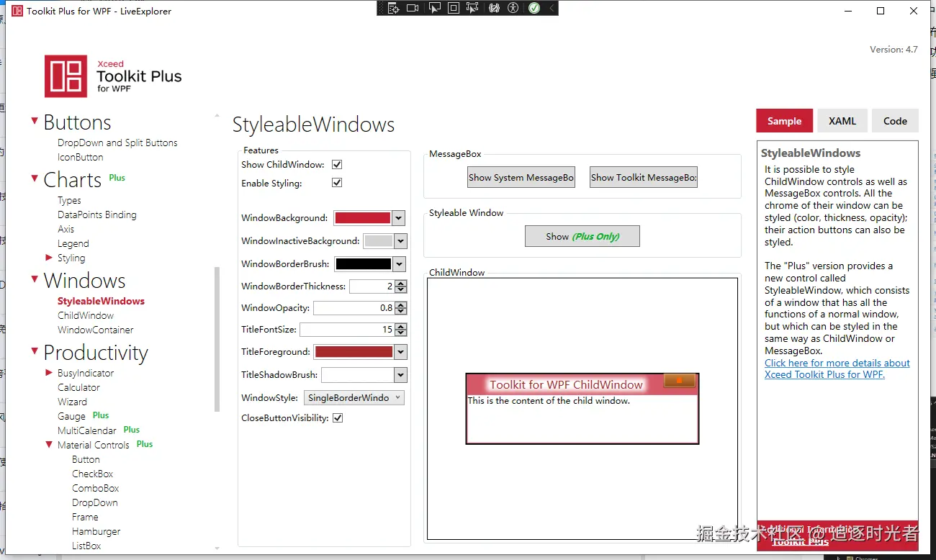Screen dimensions: 936x560
Task: Select the Calculator tree item
Action: click(78, 387)
